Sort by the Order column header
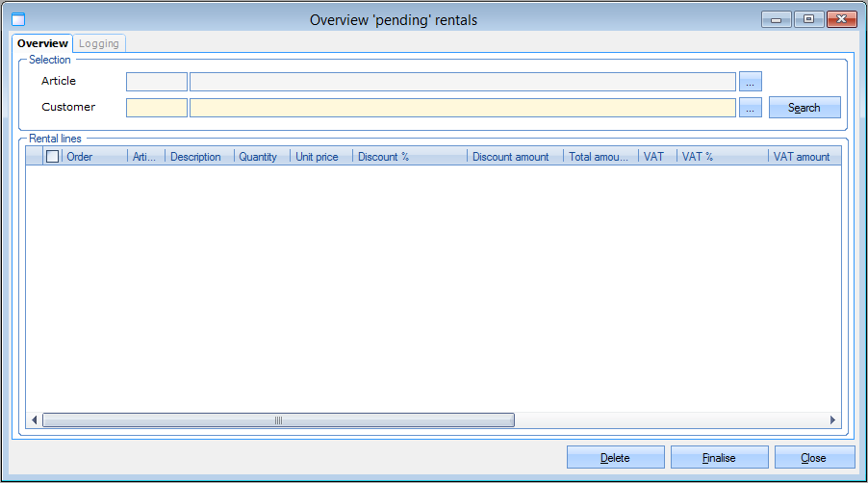The height and width of the screenshot is (483, 868). 93,157
